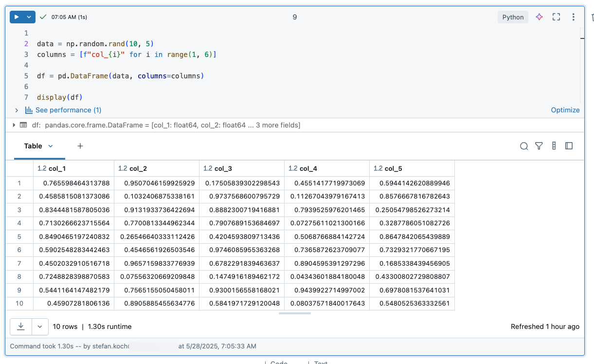Enter fullscreen mode for the cell
The image size is (594, 364).
coord(557,17)
